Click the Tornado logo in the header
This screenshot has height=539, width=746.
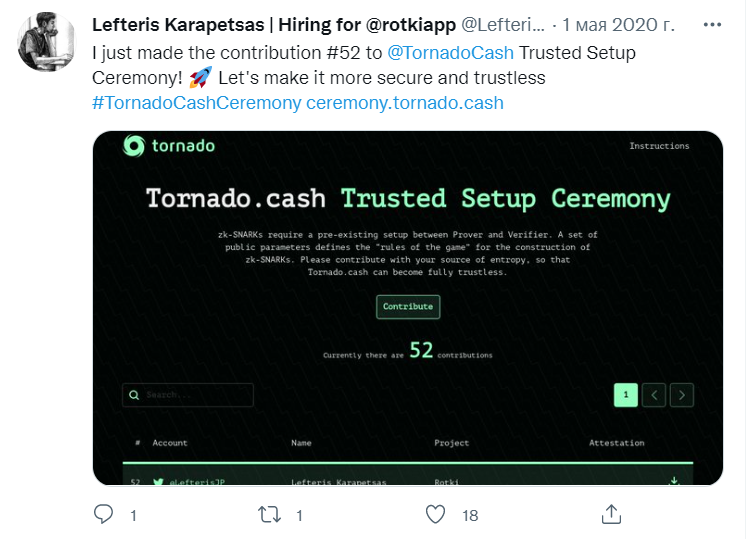point(169,146)
